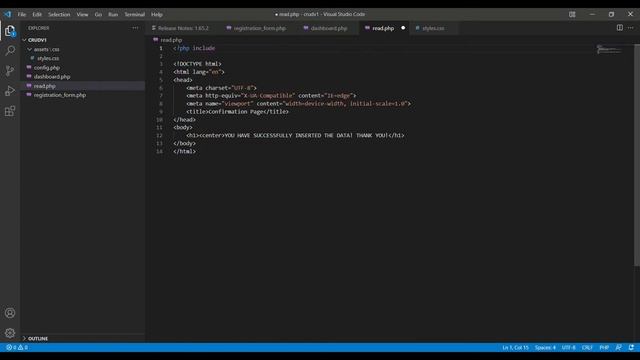Click line number 12 in gutter
The image size is (640, 360).
coord(159,136)
